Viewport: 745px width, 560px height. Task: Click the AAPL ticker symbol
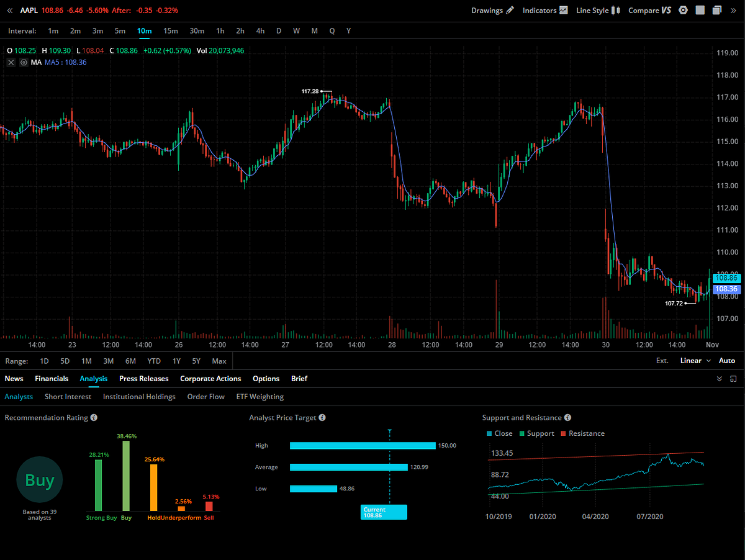[29, 11]
